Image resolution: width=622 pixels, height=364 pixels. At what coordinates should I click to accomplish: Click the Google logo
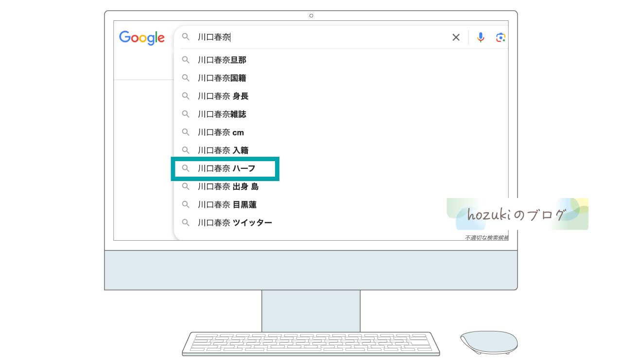[x=142, y=38]
